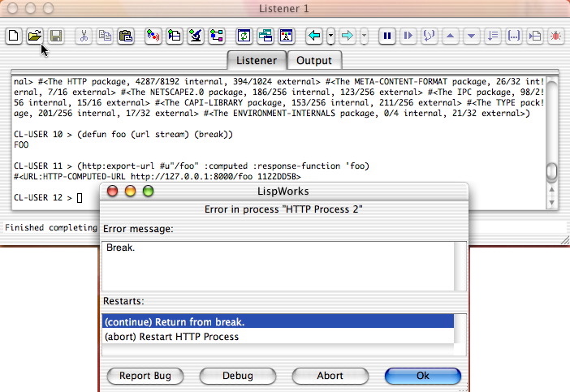The height and width of the screenshot is (392, 570).
Task: Click the defun foo line in listener
Action: click(x=123, y=135)
